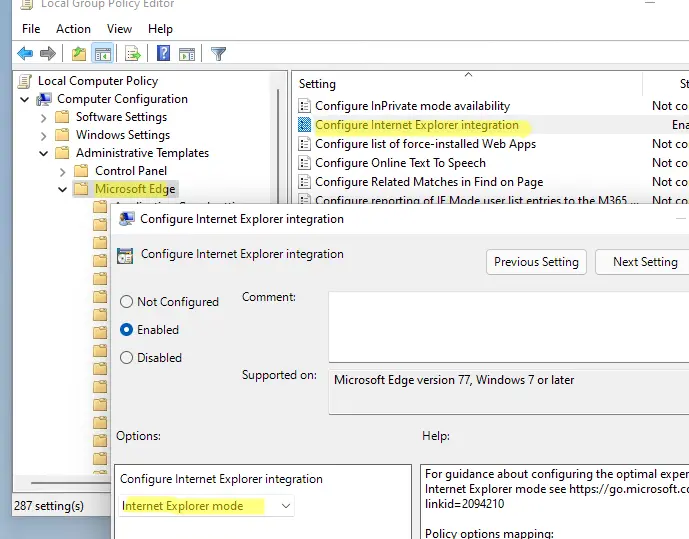Select the Disabled radio button

click(126, 358)
